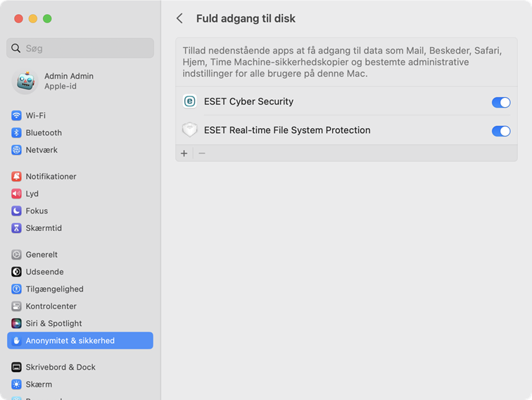532x400 pixels.
Task: Click the Fokus moon icon
Action: tap(16, 211)
